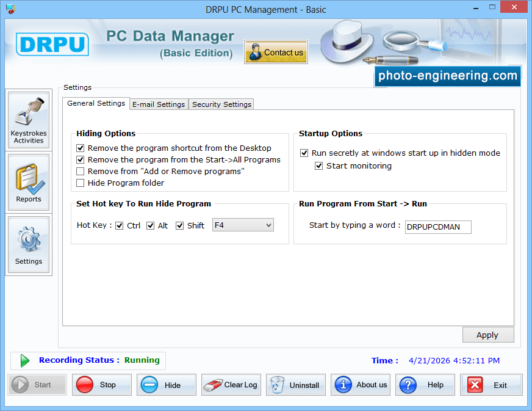Click the Hiding Options heading
The width and height of the screenshot is (532, 411).
click(106, 134)
